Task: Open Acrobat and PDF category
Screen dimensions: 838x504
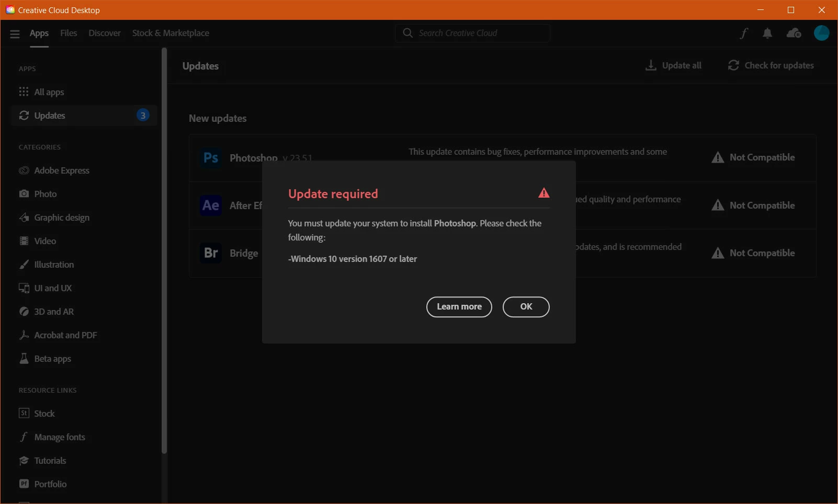Action: pyautogui.click(x=84, y=335)
